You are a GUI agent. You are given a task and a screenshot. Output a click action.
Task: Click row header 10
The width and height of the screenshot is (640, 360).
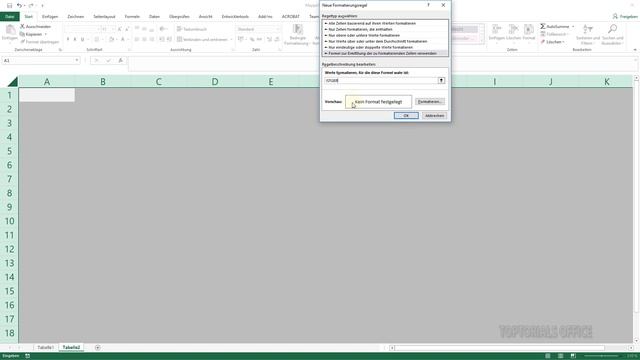(9, 221)
